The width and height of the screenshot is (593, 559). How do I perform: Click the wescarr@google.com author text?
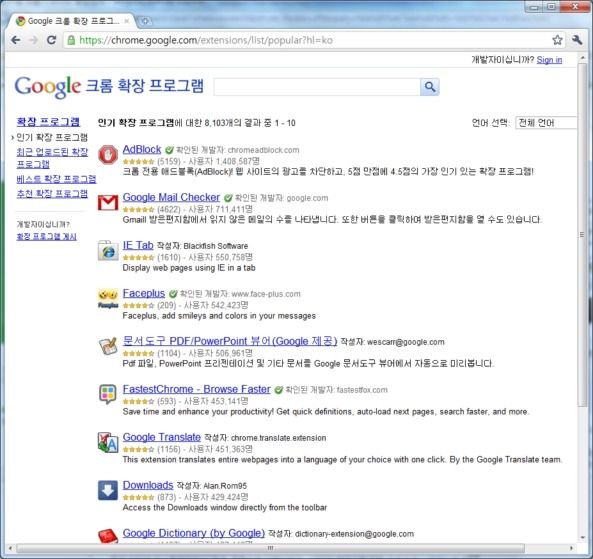pos(405,342)
